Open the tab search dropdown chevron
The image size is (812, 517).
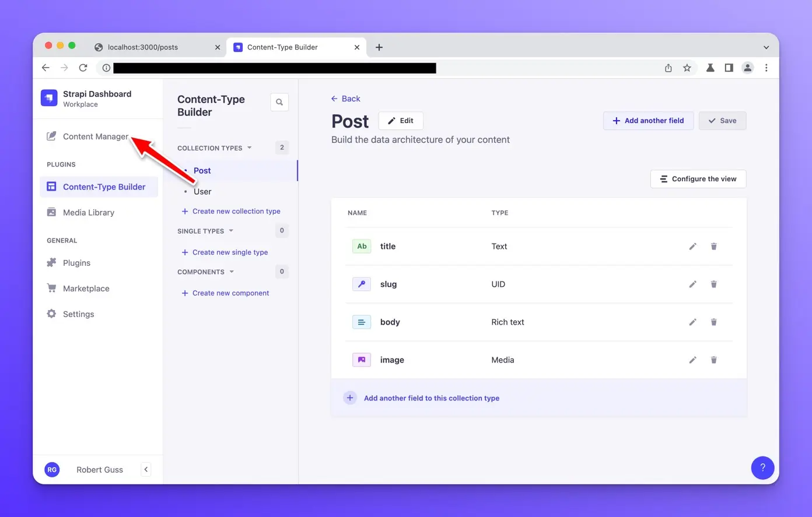[766, 47]
